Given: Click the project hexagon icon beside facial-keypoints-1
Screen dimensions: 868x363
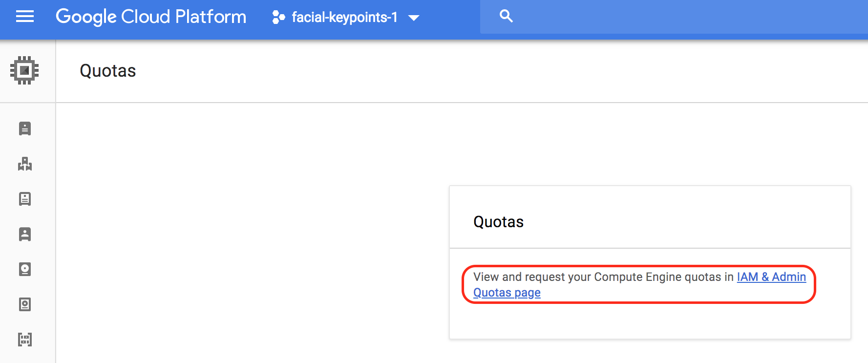Looking at the screenshot, I should coord(278,18).
